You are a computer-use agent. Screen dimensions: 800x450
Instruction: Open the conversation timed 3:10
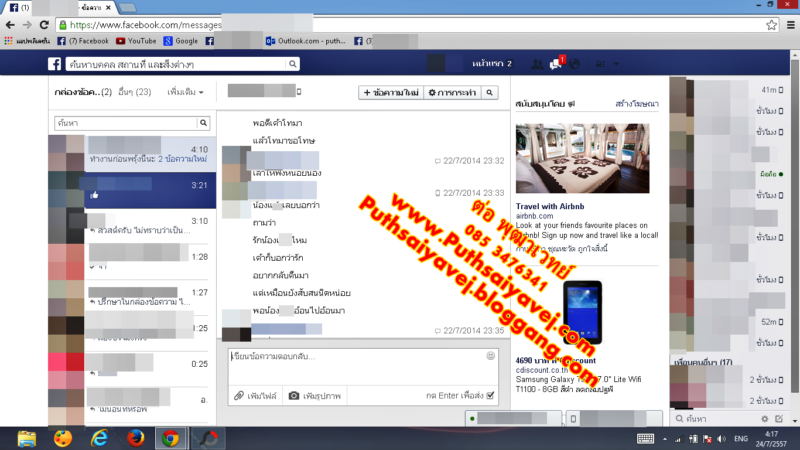(132, 226)
